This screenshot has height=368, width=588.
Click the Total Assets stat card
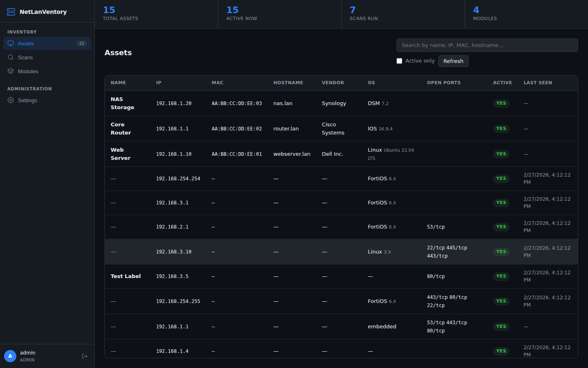156,14
